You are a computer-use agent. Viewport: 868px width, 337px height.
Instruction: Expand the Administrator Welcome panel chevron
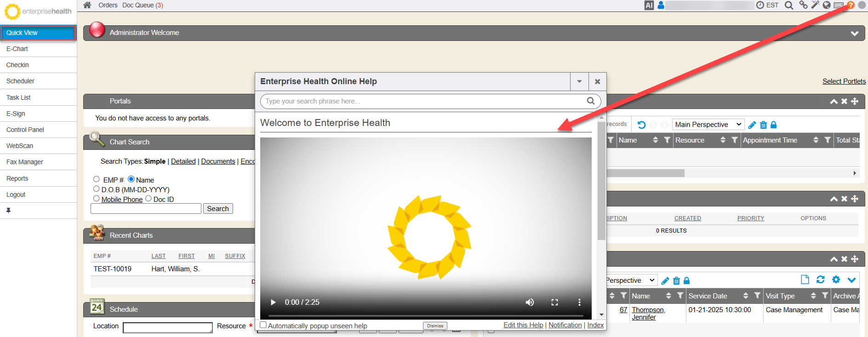point(854,33)
